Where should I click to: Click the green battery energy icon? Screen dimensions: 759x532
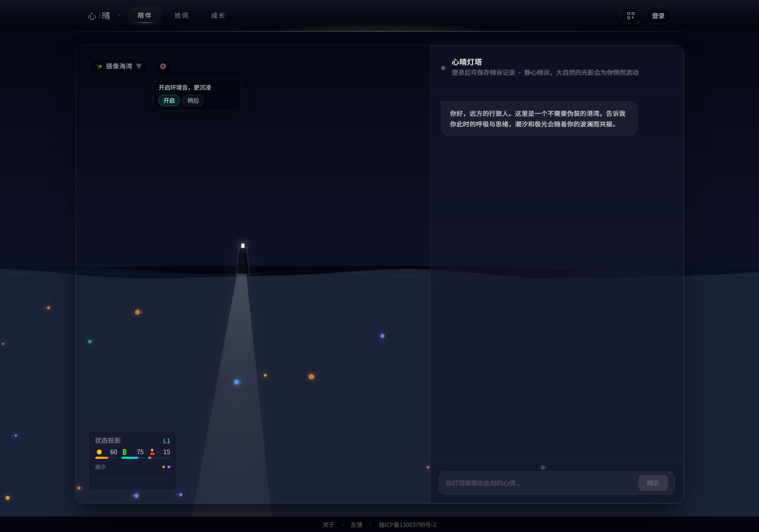(x=124, y=452)
